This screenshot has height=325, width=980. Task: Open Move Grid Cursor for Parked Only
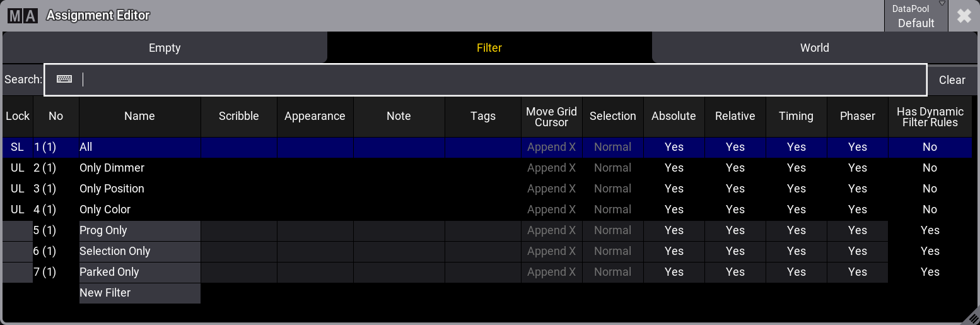pos(551,272)
